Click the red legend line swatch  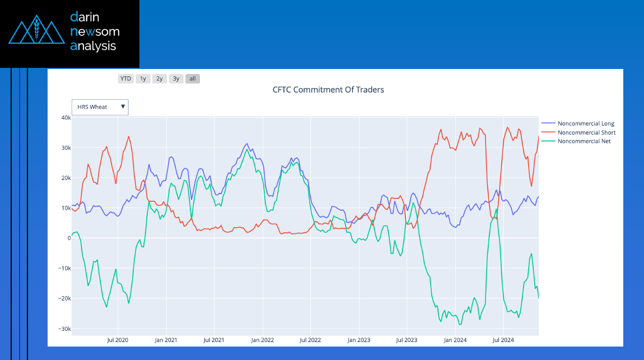tap(548, 132)
